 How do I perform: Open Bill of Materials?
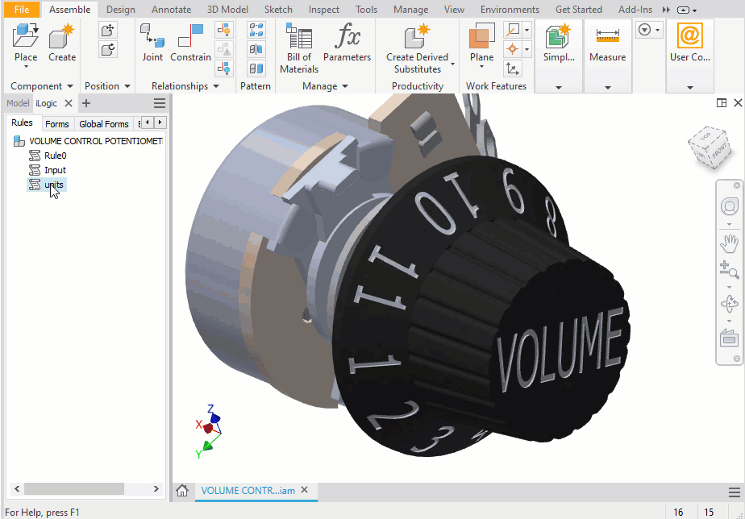pos(299,38)
